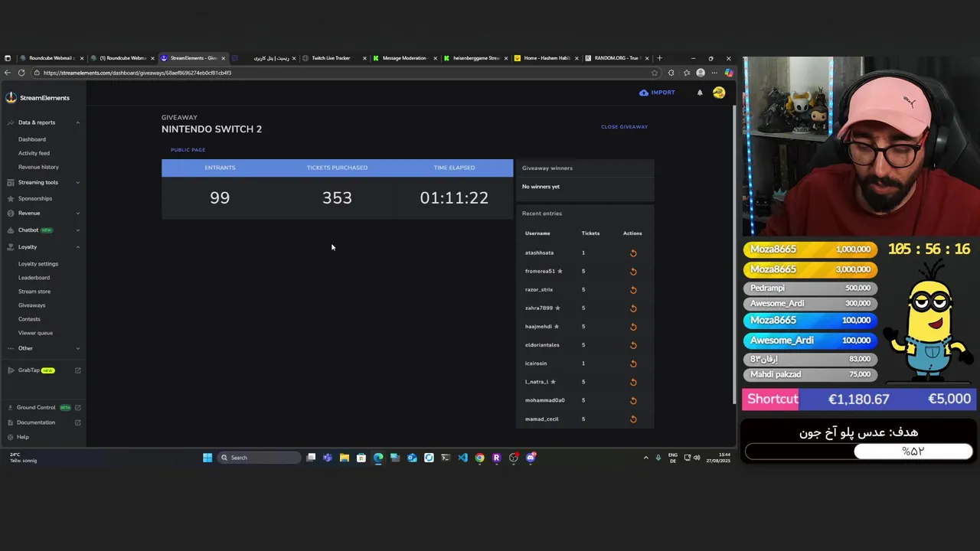Screen dimensions: 980x551
Task: Reload the current page
Action: (x=21, y=73)
